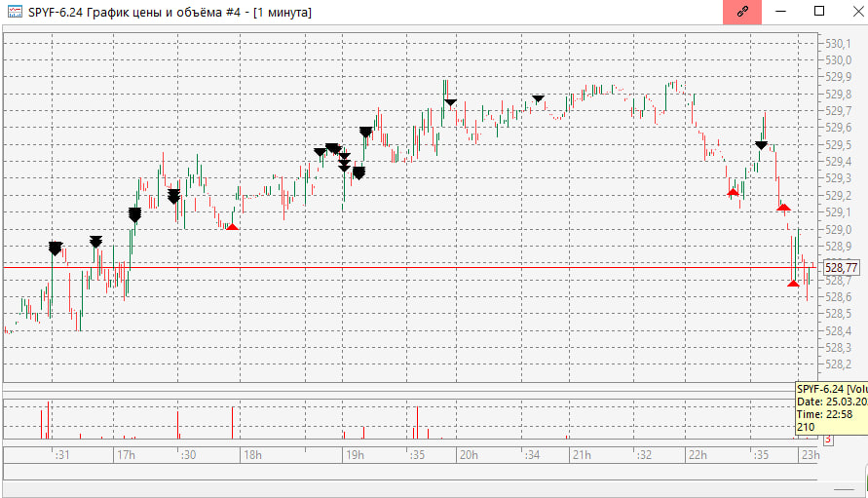Click the :31 time axis label
Viewport: 868px width, 498px height.
(62, 455)
